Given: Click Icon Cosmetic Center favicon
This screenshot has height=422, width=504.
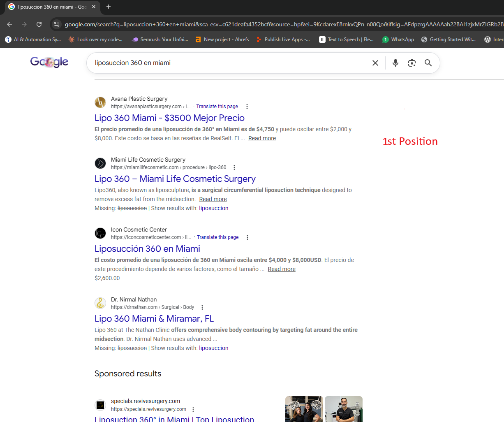Looking at the screenshot, I should (100, 233).
